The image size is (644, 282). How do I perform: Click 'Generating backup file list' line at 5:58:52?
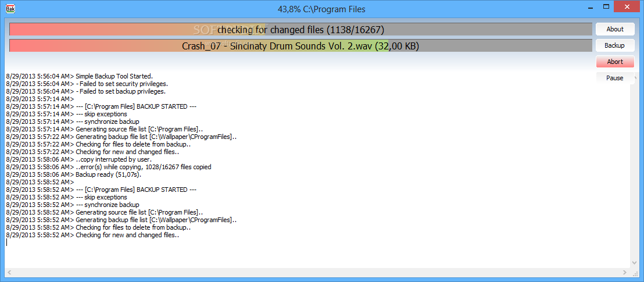121,220
